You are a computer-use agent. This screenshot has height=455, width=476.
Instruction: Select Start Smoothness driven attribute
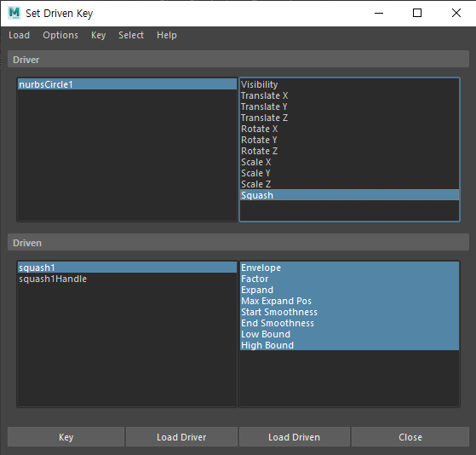[349, 312]
